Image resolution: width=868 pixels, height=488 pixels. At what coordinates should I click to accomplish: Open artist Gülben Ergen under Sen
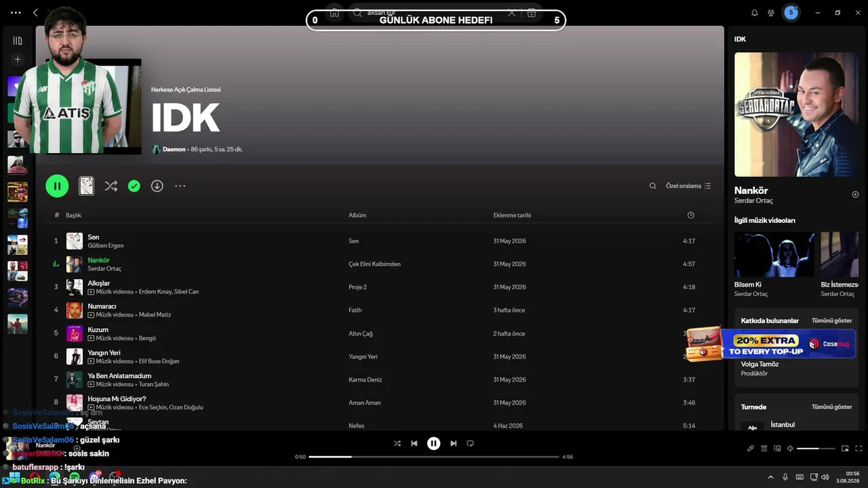[105, 245]
